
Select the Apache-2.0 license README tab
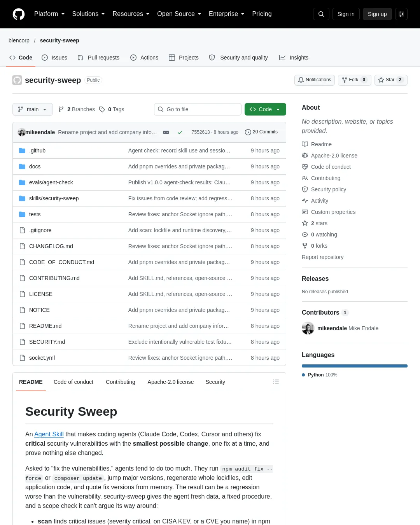pos(171,382)
